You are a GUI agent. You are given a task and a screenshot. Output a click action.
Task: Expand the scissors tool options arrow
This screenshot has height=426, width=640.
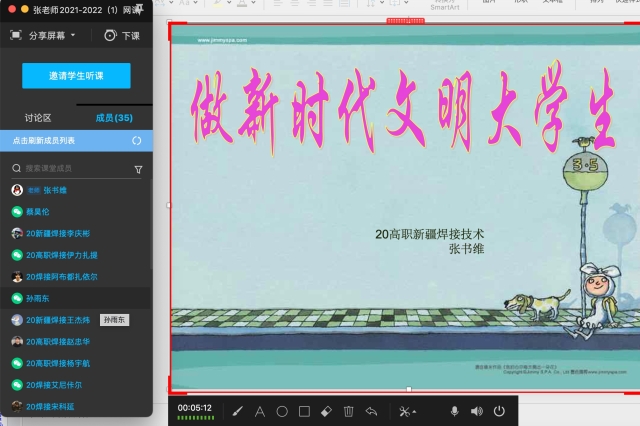415,411
